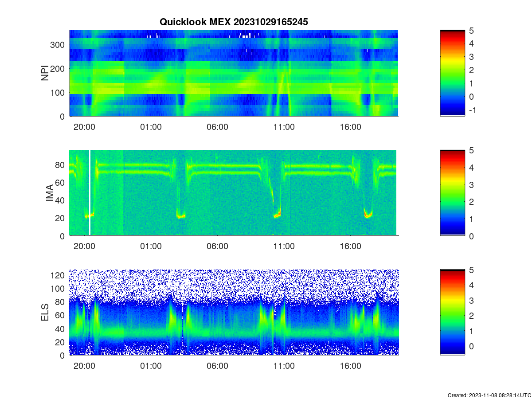Click the "60" y-axis tick of ELS panel
Viewport: 532px width, 399px height.
(x=61, y=315)
